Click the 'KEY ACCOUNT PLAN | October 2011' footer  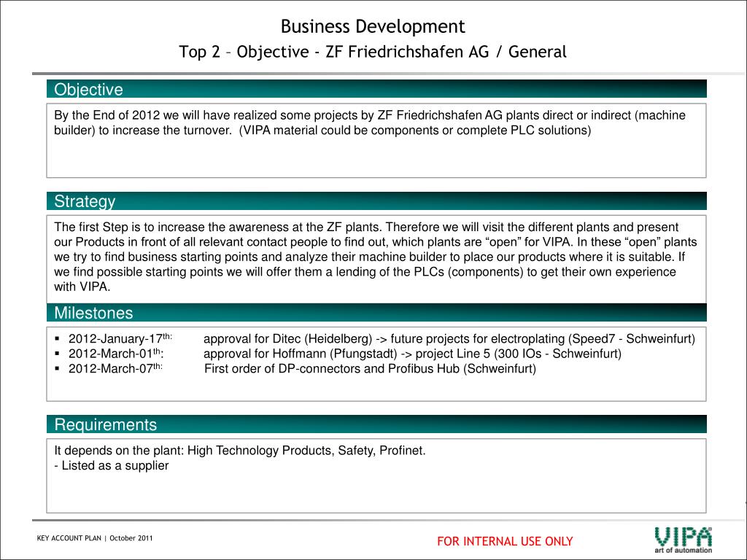(x=95, y=538)
